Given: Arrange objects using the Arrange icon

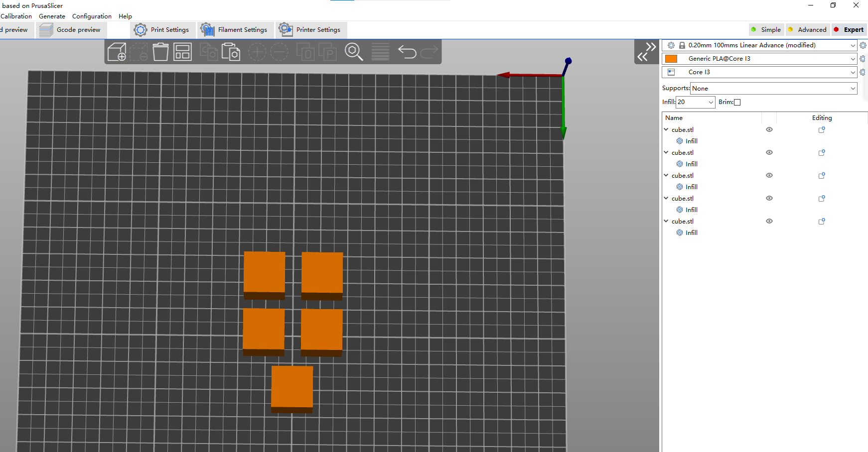Looking at the screenshot, I should [x=182, y=52].
